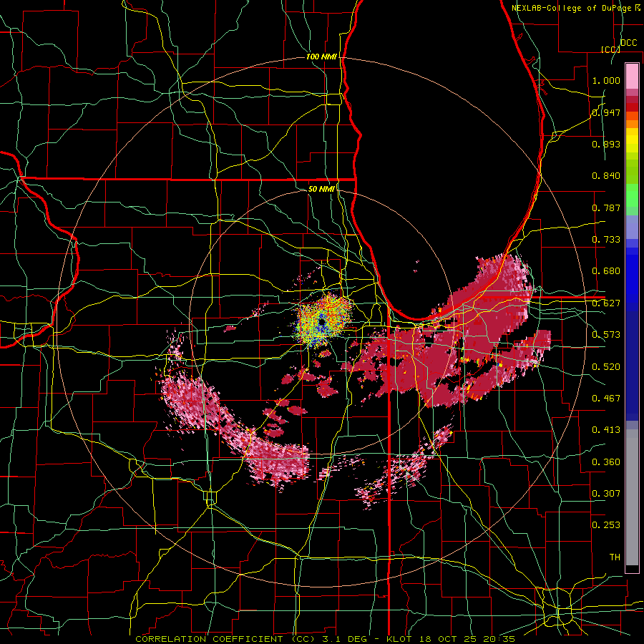
Task: Select the "[CC]" units label
Action: click(x=610, y=49)
